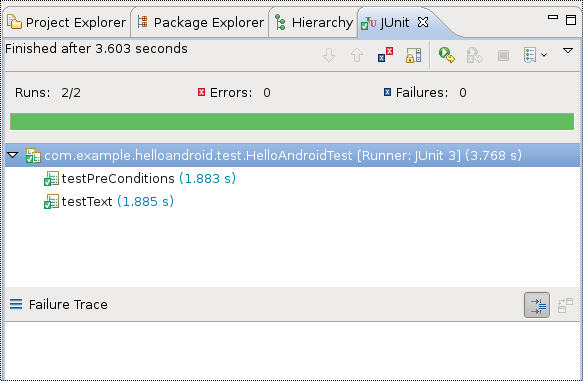Click Next Failed Test down arrow
This screenshot has width=583, height=381.
(329, 55)
